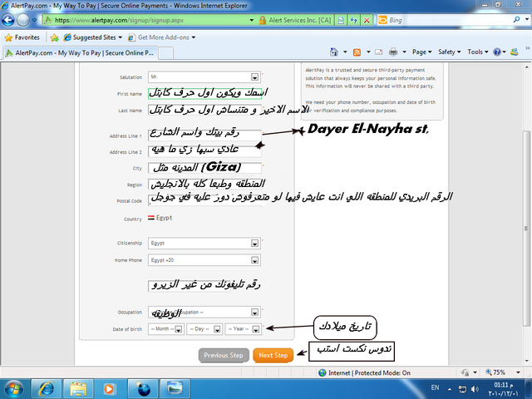532x399 pixels.
Task: Open the Page menu
Action: (x=422, y=52)
